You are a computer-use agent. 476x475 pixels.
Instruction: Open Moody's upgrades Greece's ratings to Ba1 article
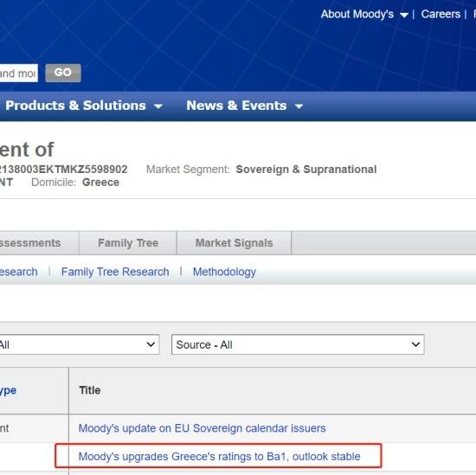pos(219,457)
